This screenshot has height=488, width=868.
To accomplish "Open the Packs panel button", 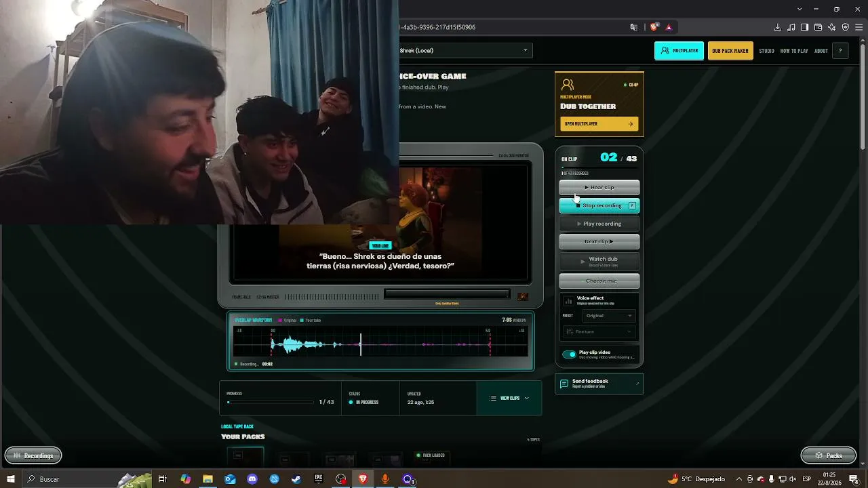I will point(828,455).
